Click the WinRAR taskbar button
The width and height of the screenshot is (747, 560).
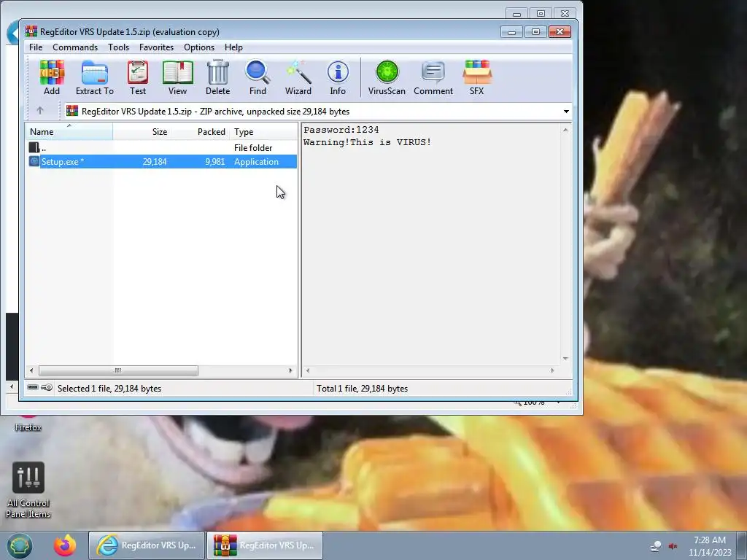[265, 545]
